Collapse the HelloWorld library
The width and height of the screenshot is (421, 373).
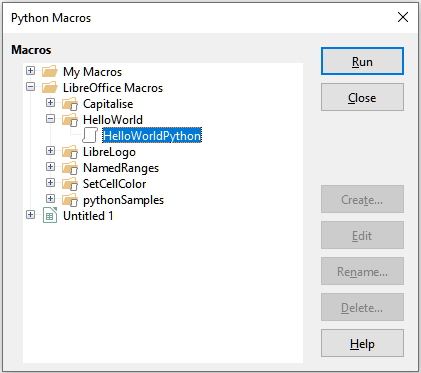[50, 119]
